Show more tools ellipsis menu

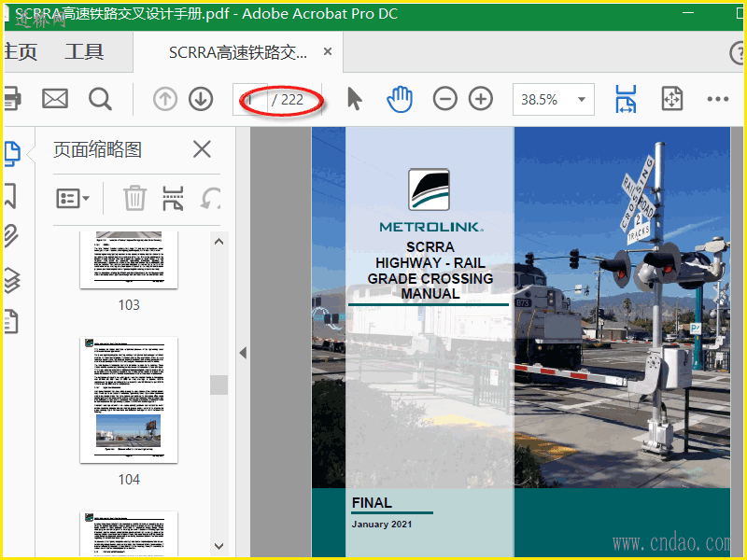pyautogui.click(x=717, y=99)
